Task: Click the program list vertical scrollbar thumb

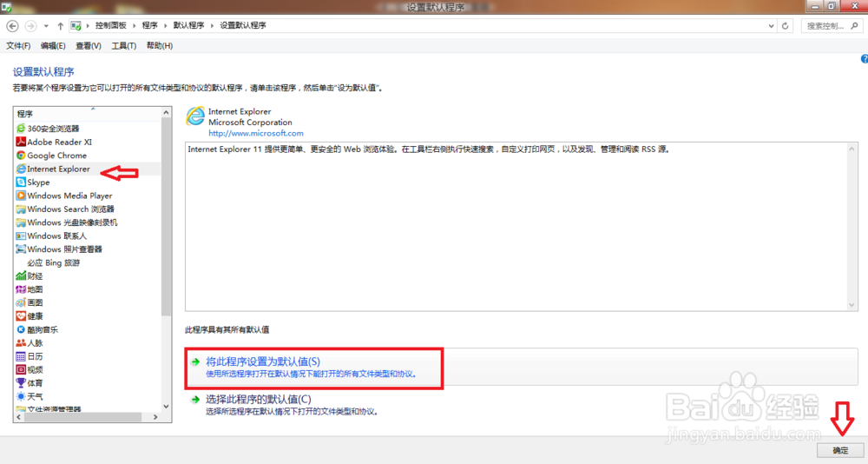Action: coord(166,216)
